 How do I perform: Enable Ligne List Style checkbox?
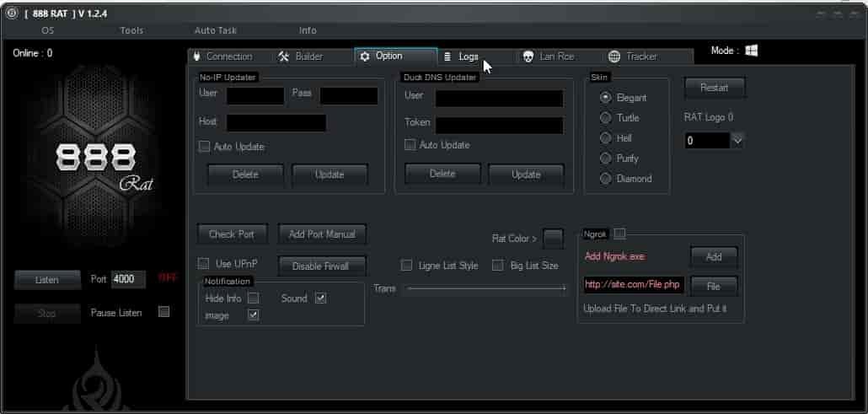(x=406, y=266)
